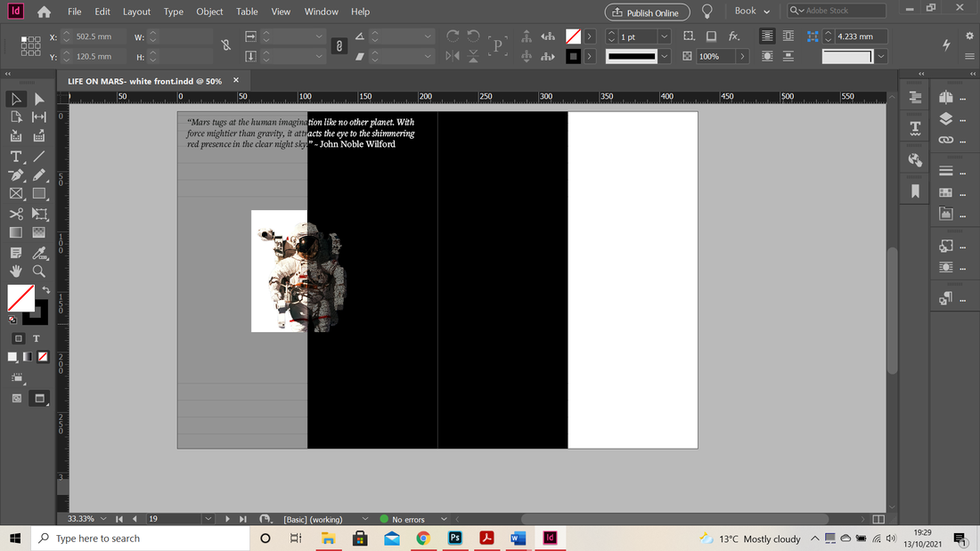Choose the Pencil tool
The height and width of the screenshot is (551, 980).
tap(39, 175)
